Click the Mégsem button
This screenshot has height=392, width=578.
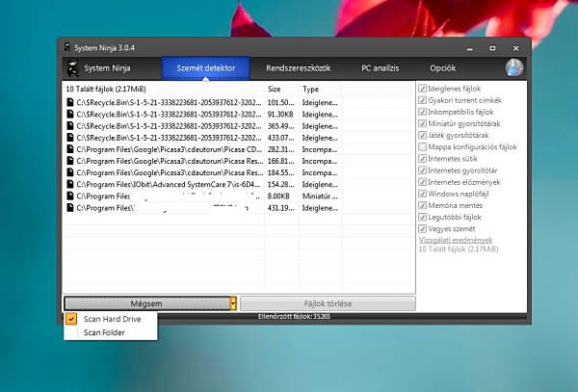(147, 303)
